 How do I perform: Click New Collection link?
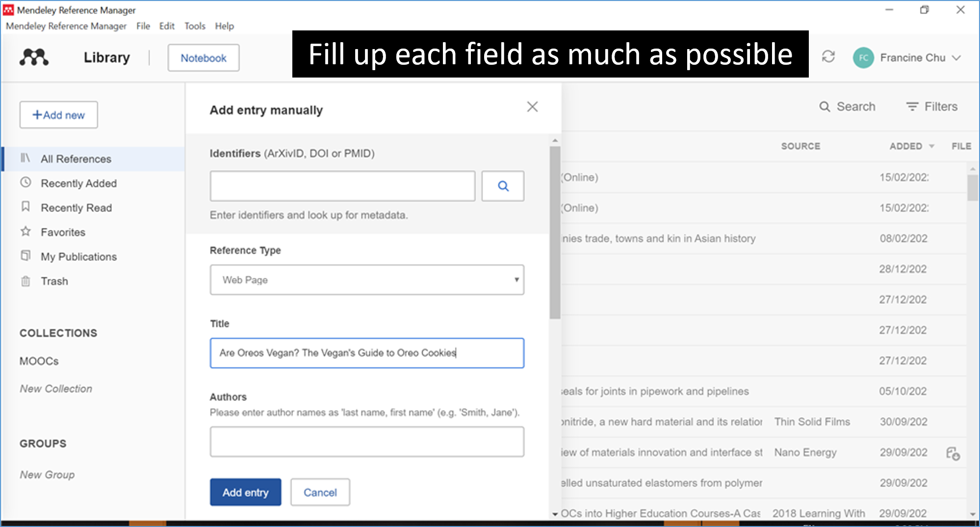pyautogui.click(x=56, y=389)
